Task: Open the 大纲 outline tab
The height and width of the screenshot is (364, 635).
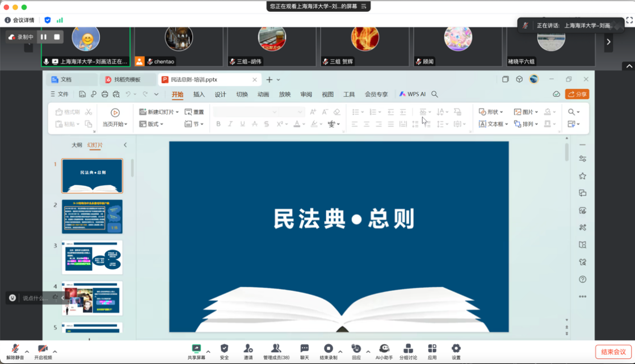Action: pos(77,145)
